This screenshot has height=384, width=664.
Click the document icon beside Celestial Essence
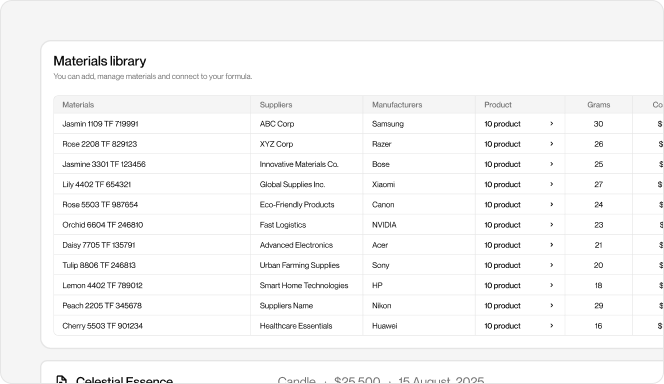pos(61,380)
